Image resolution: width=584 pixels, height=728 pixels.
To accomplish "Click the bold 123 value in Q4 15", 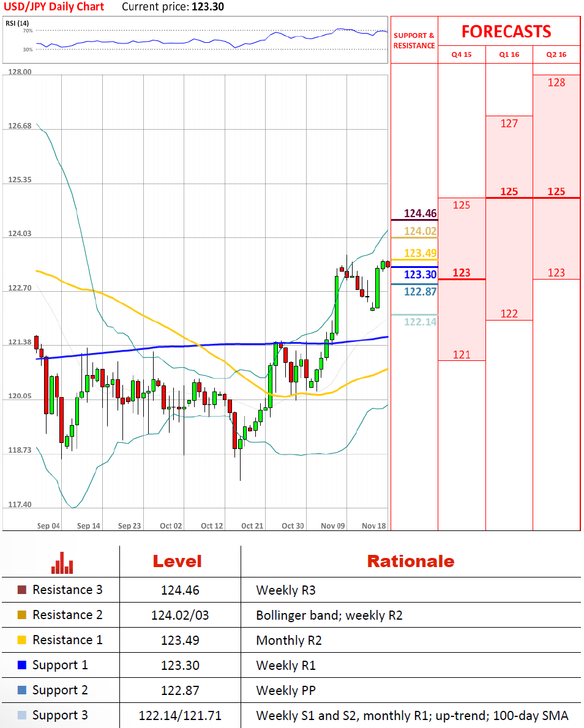I will 462,272.
